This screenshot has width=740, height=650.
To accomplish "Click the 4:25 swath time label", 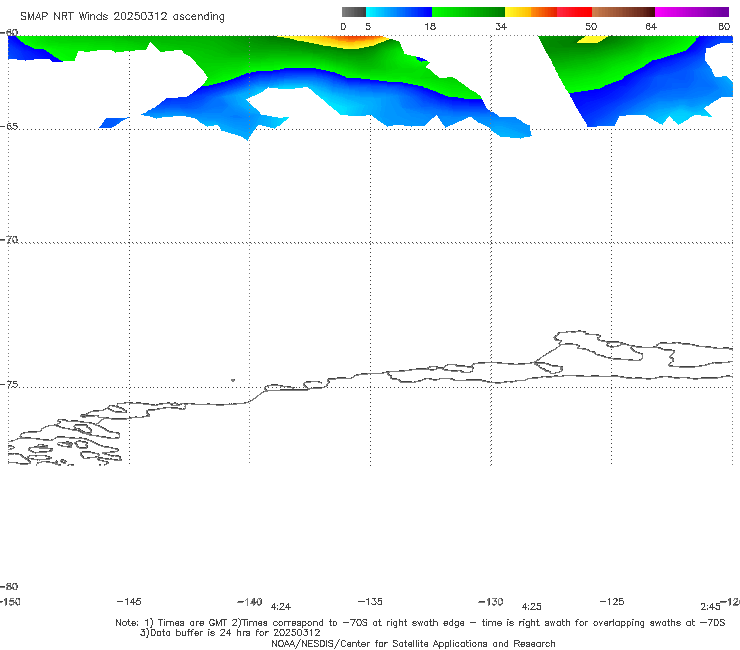I will tap(531, 607).
